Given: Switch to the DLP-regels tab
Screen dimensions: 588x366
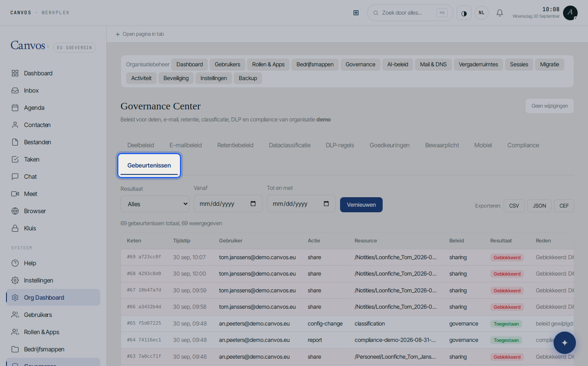Looking at the screenshot, I should (340, 145).
